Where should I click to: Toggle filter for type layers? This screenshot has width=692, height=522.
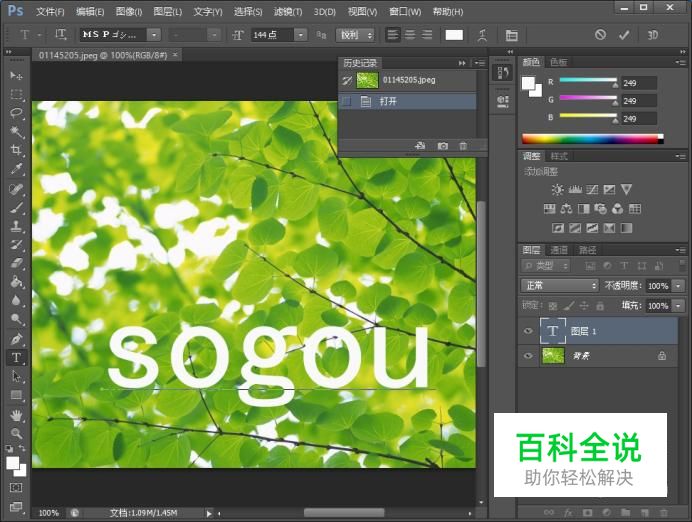click(624, 266)
